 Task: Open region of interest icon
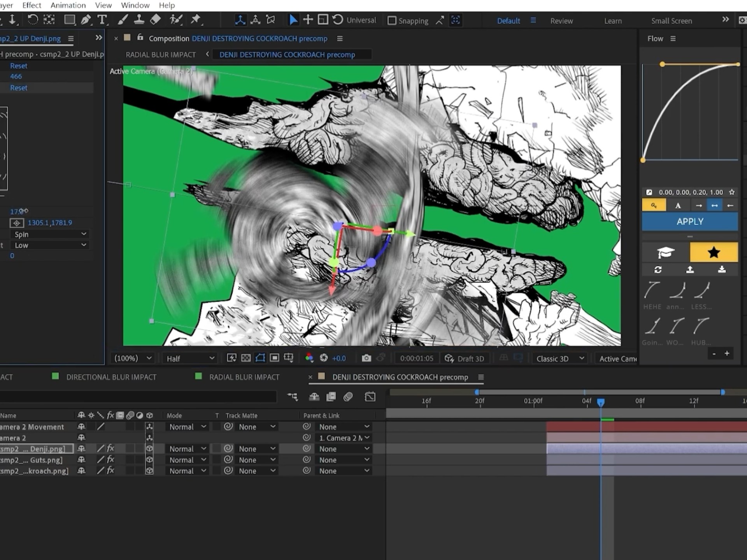pyautogui.click(x=274, y=358)
